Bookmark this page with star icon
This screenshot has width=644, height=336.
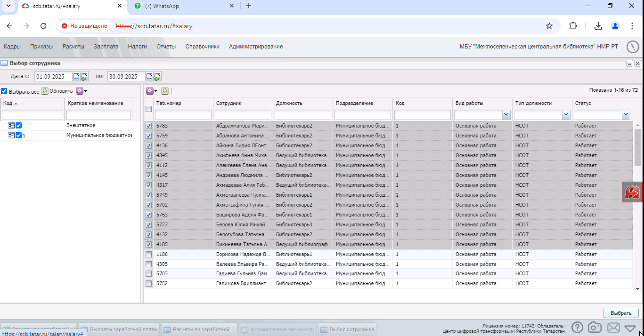tap(549, 26)
